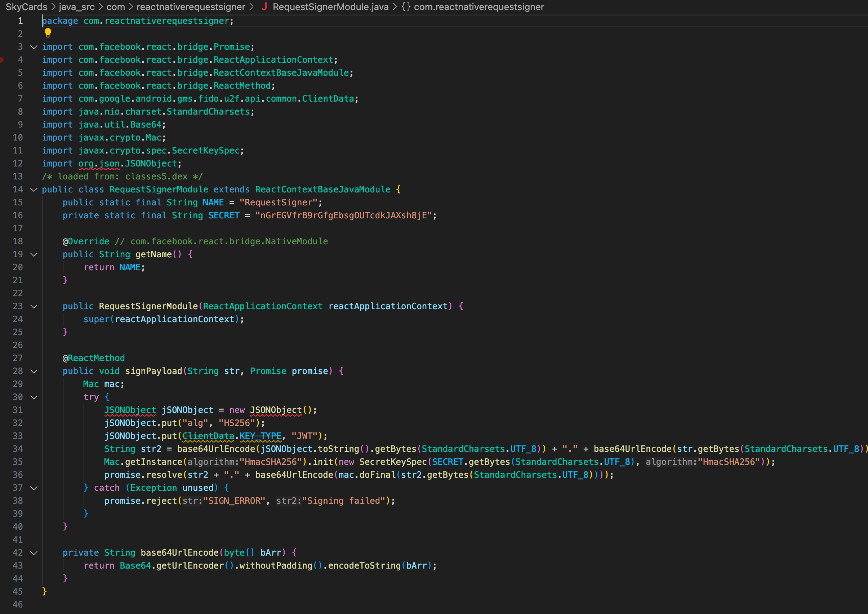The width and height of the screenshot is (868, 614).
Task: Click getName method name
Action: coord(153,254)
